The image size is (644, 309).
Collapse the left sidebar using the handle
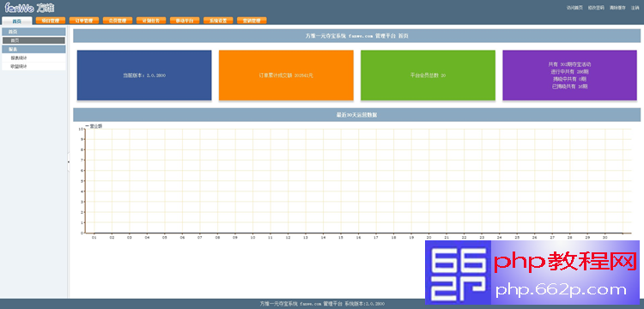pyautogui.click(x=68, y=161)
